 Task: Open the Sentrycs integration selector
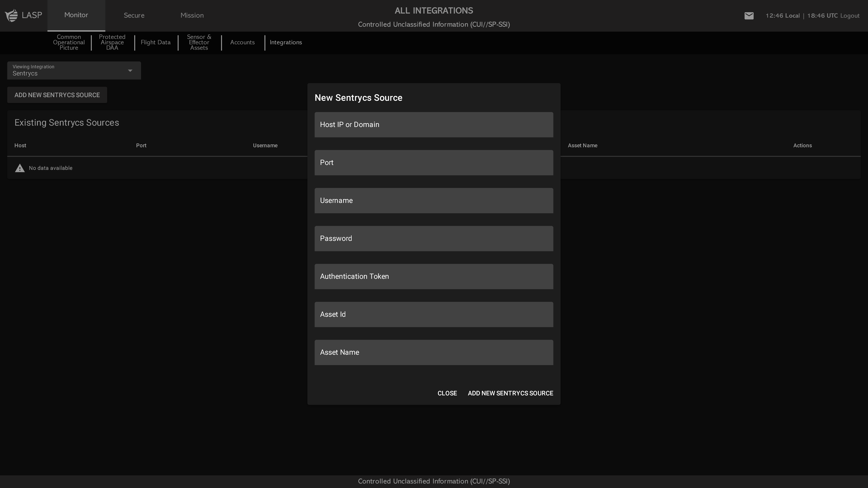pos(74,70)
